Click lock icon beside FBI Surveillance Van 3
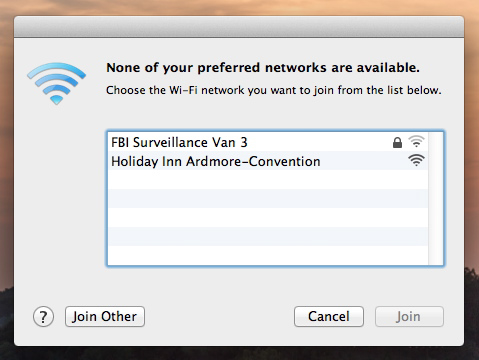The width and height of the screenshot is (479, 360). tap(397, 143)
